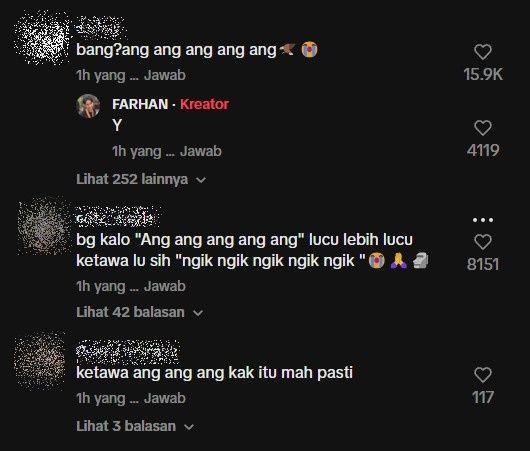The image size is (530, 451).
Task: Open the second commenter's blurred avatar
Action: pos(43,226)
